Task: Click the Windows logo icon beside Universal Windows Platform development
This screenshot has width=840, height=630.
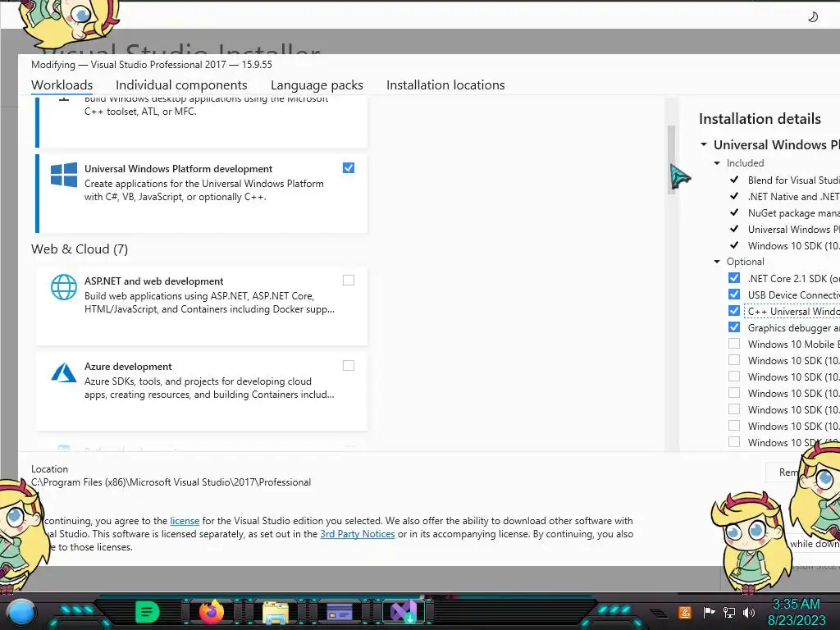Action: coord(64,175)
